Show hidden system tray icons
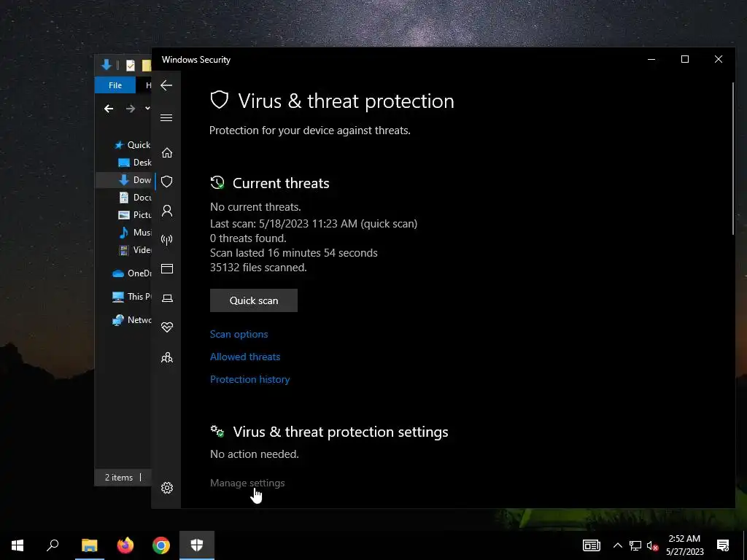The height and width of the screenshot is (560, 747). tap(617, 545)
